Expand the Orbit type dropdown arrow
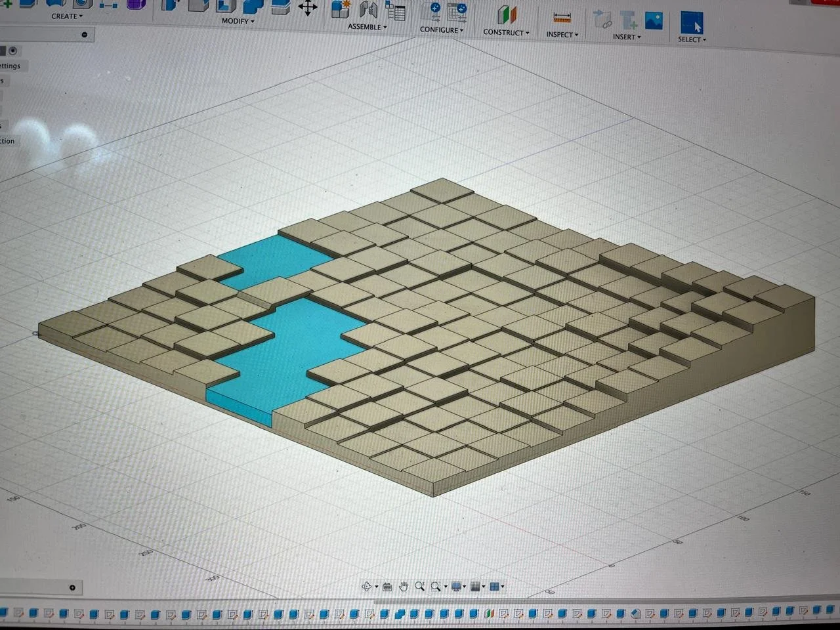 376,587
